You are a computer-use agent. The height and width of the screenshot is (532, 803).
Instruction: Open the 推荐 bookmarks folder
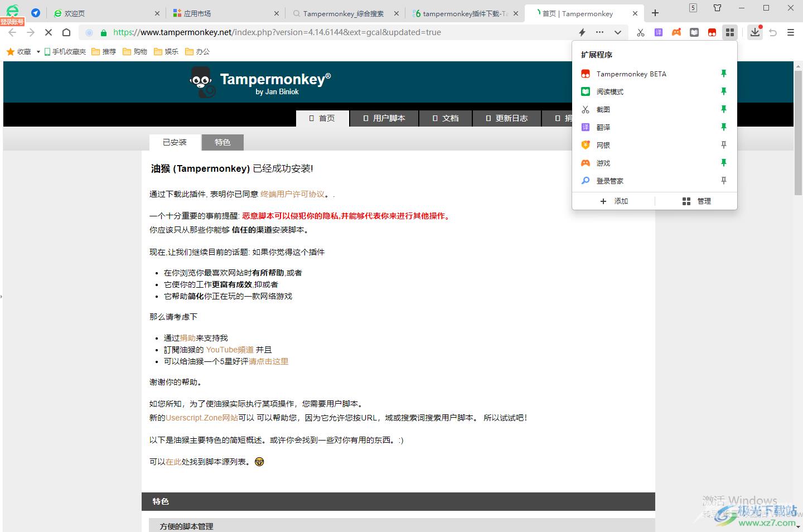(104, 52)
